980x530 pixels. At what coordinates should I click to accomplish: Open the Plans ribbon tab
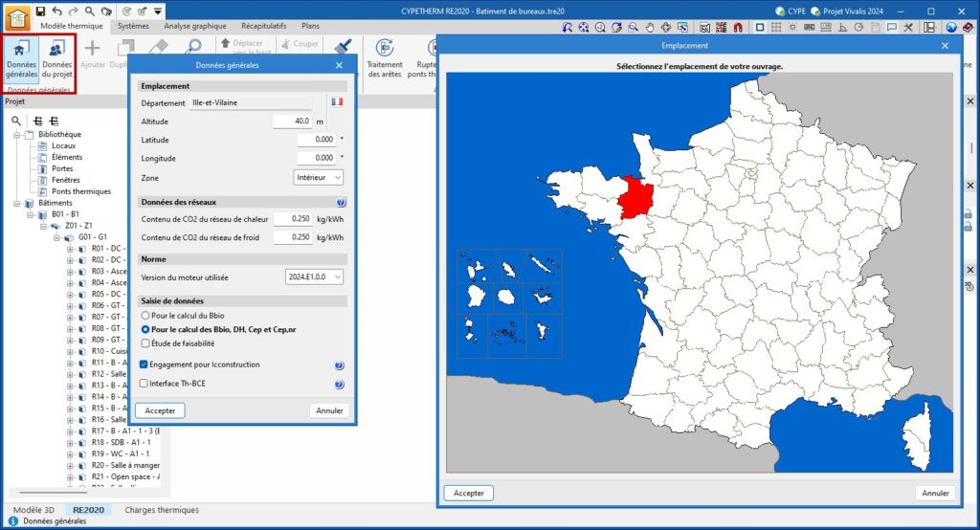pyautogui.click(x=311, y=26)
